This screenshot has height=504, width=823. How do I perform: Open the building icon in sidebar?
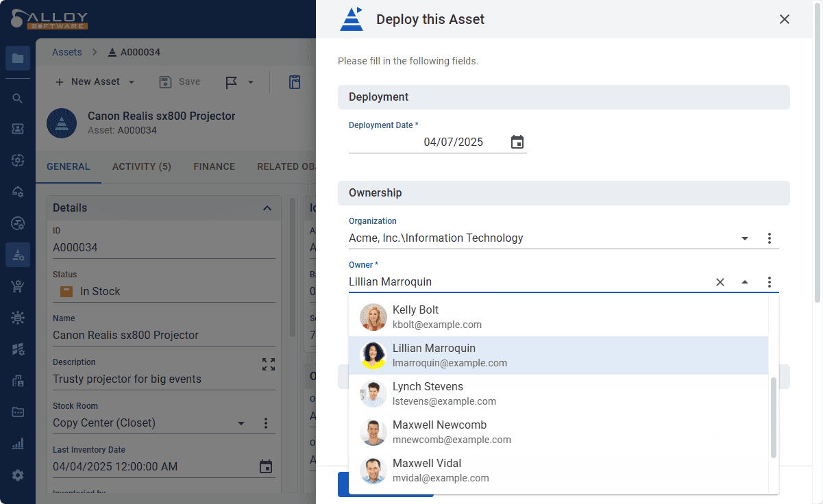click(x=18, y=381)
